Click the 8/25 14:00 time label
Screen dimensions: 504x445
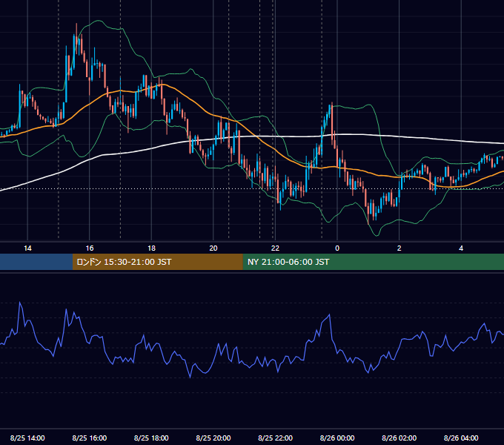tap(27, 438)
